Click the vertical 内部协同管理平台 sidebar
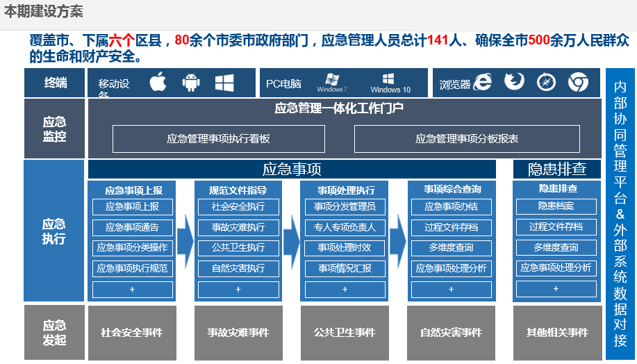 pos(620,214)
